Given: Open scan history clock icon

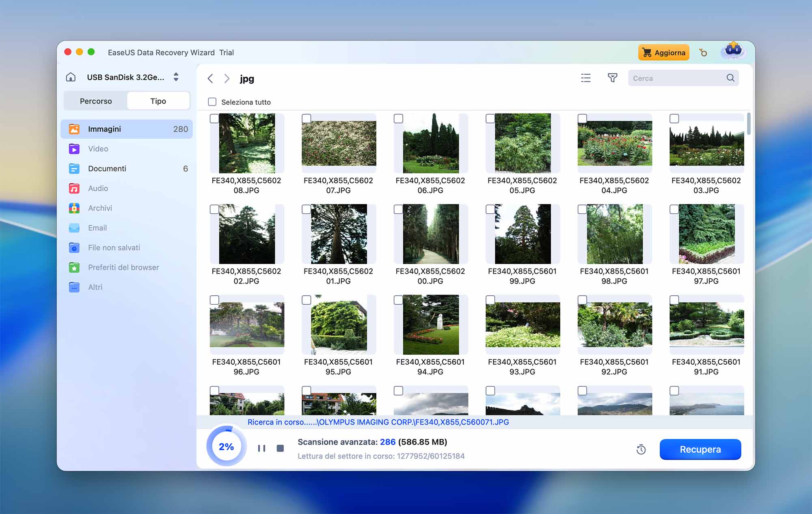Looking at the screenshot, I should (641, 449).
